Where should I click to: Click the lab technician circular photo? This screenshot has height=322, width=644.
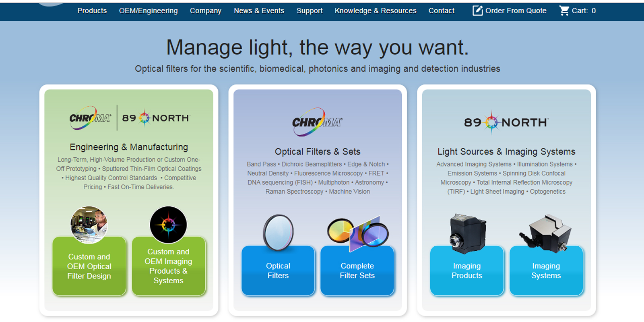(89, 225)
